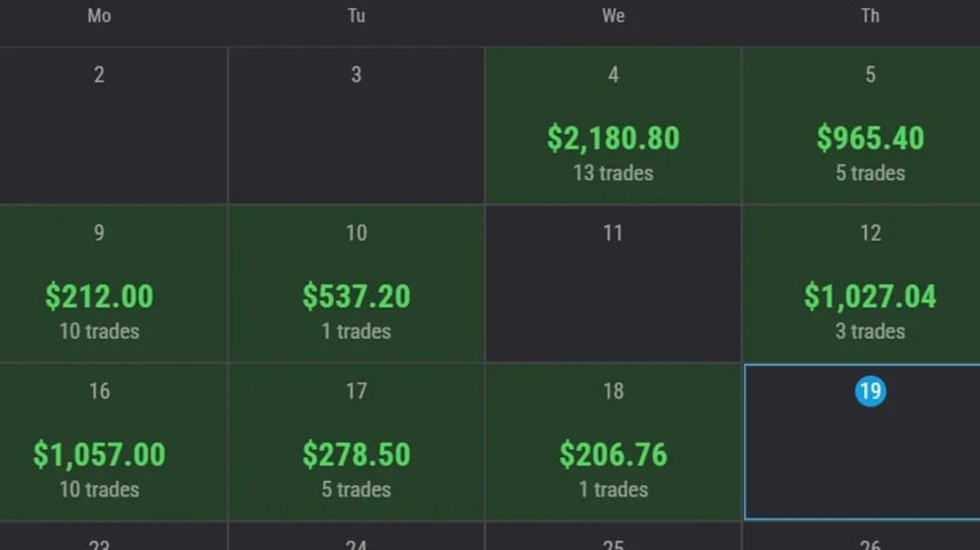Select the empty day 3 cell

356,125
